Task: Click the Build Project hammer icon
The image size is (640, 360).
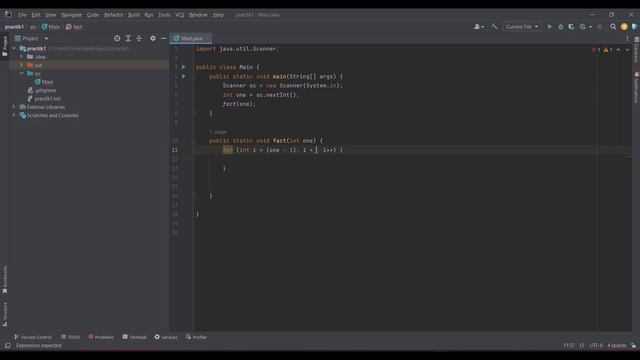Action: (494, 27)
